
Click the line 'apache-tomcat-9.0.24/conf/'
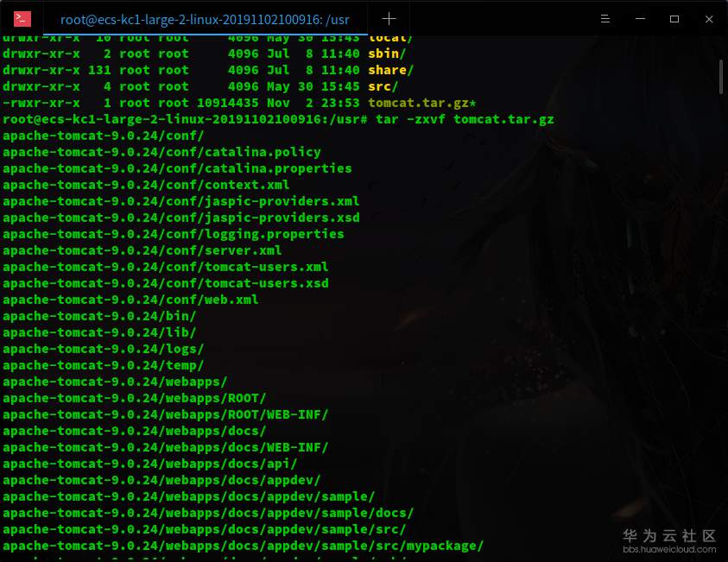[104, 136]
